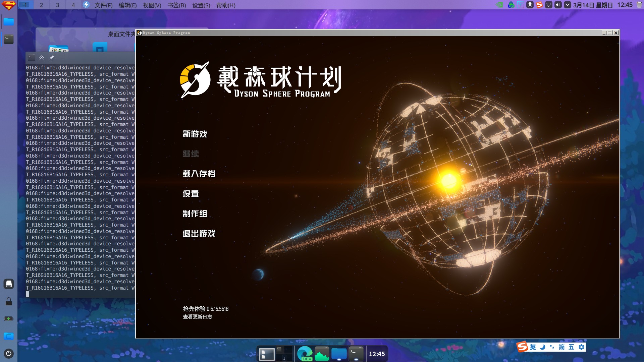Click the show desktop window icon in dock
This screenshot has height=362, width=644.
[267, 354]
